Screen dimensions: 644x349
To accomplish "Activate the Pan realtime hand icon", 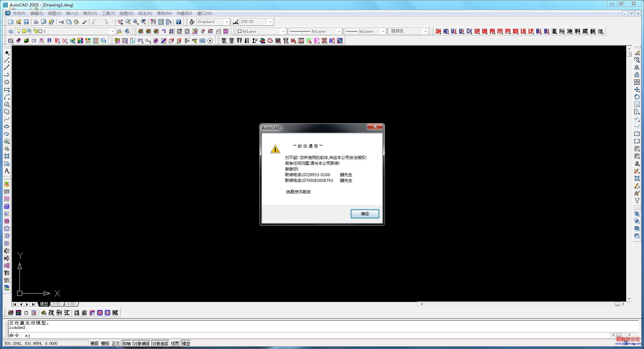I will [x=120, y=22].
